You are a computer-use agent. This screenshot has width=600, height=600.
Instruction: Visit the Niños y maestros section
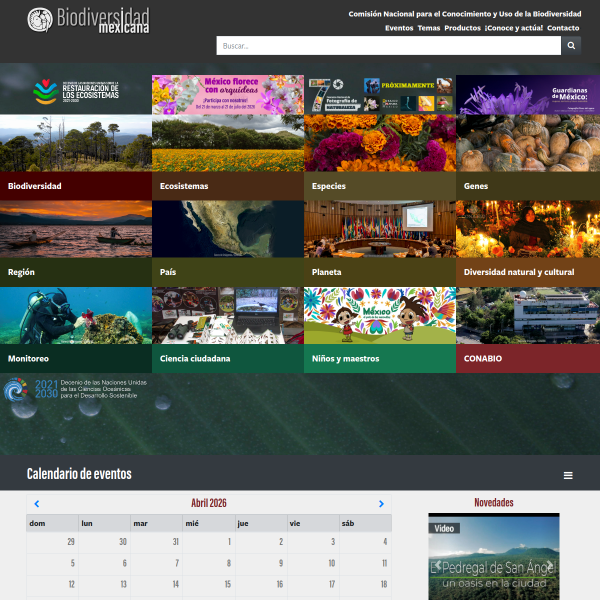(x=379, y=330)
